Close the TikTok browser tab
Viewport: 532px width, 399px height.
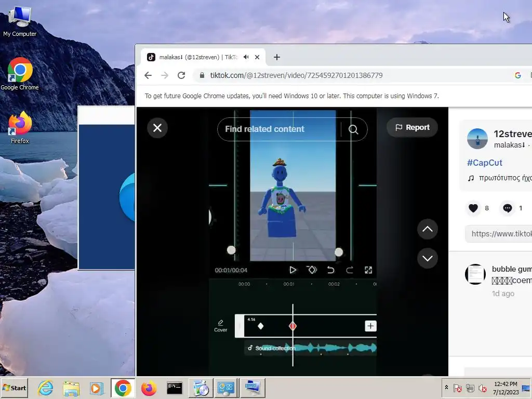(257, 57)
